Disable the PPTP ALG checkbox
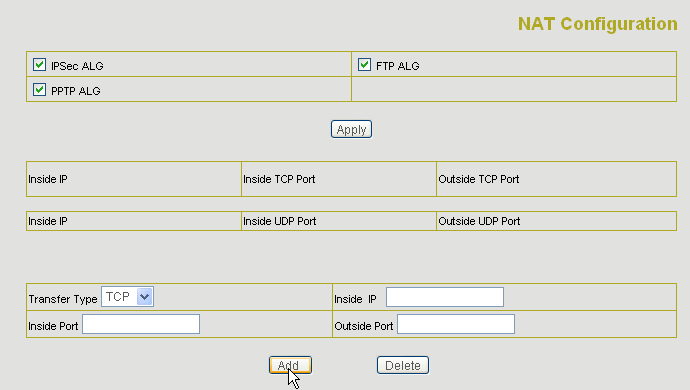This screenshot has width=690, height=390. (39, 90)
